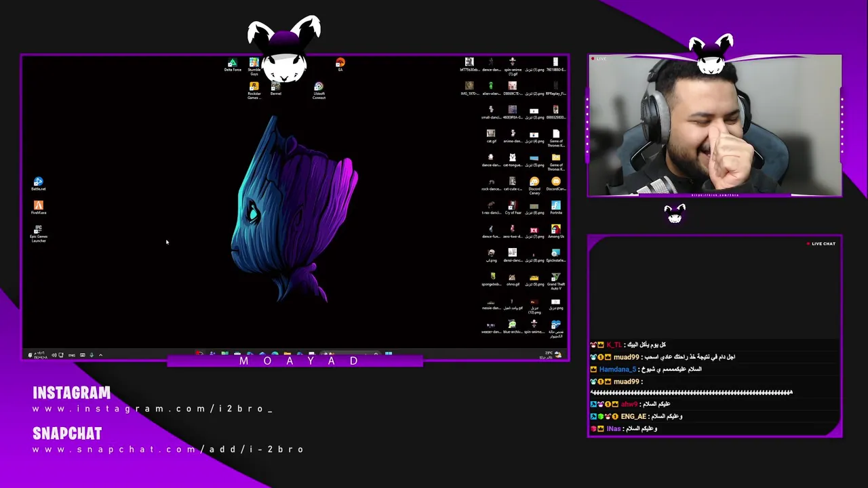This screenshot has width=868, height=488.
Task: Select the alien-alien gif file
Action: 491,88
